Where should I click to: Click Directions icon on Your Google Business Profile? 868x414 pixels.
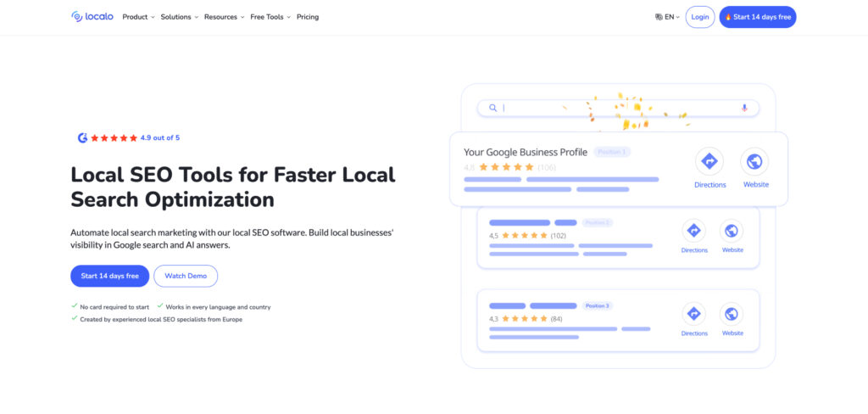tap(709, 161)
